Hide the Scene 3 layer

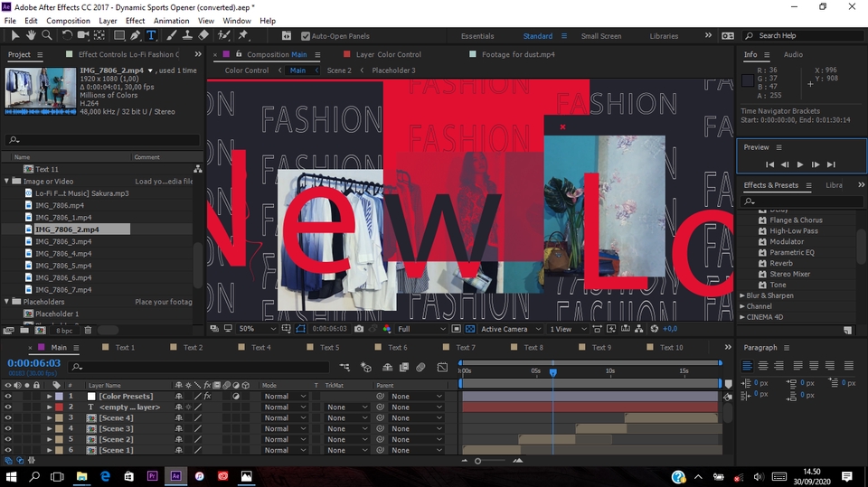tap(8, 428)
